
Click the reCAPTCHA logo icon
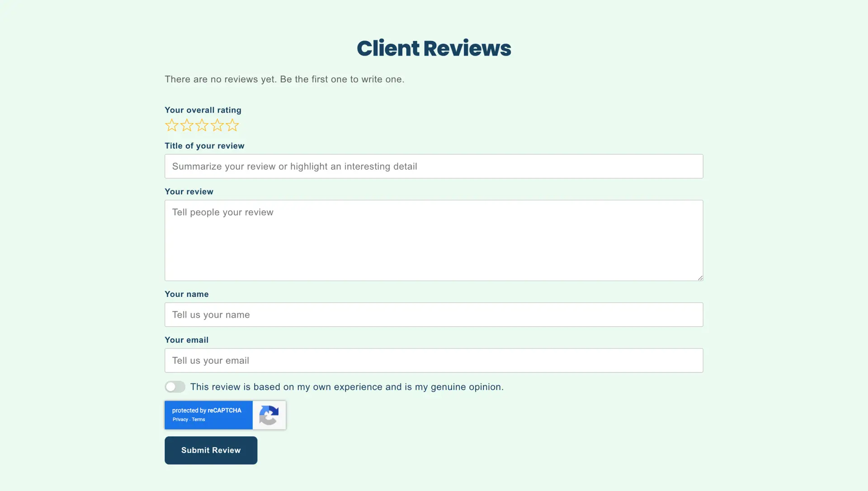269,415
